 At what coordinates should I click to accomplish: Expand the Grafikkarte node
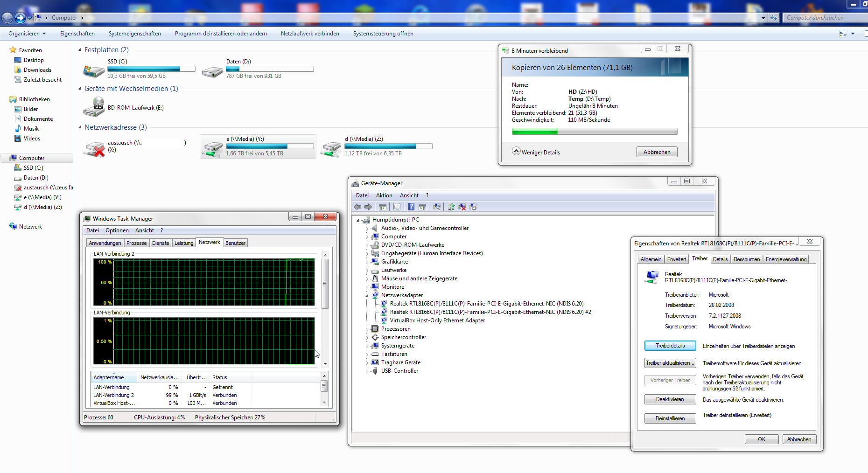367,262
